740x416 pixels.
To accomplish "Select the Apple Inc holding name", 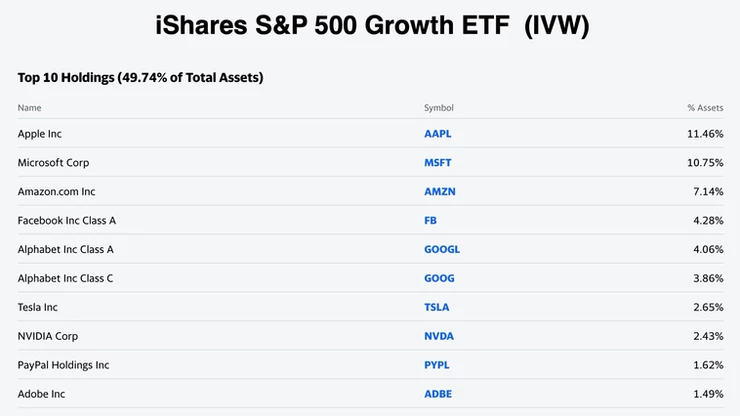I will pyautogui.click(x=40, y=133).
